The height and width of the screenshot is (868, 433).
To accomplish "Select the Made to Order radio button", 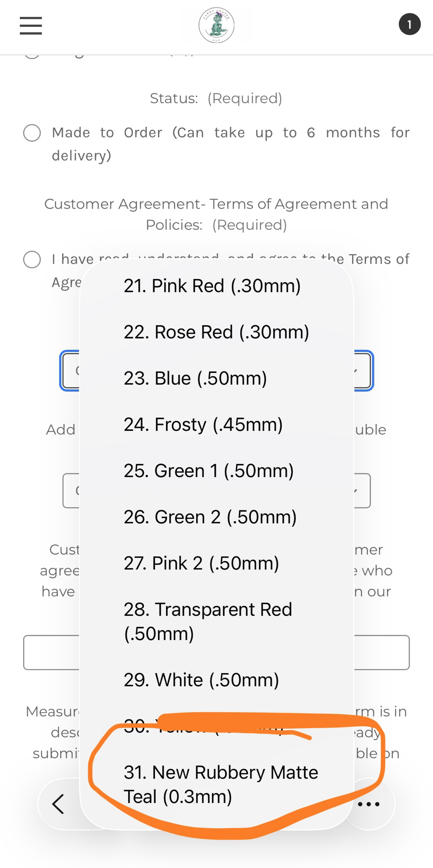I will [x=32, y=133].
